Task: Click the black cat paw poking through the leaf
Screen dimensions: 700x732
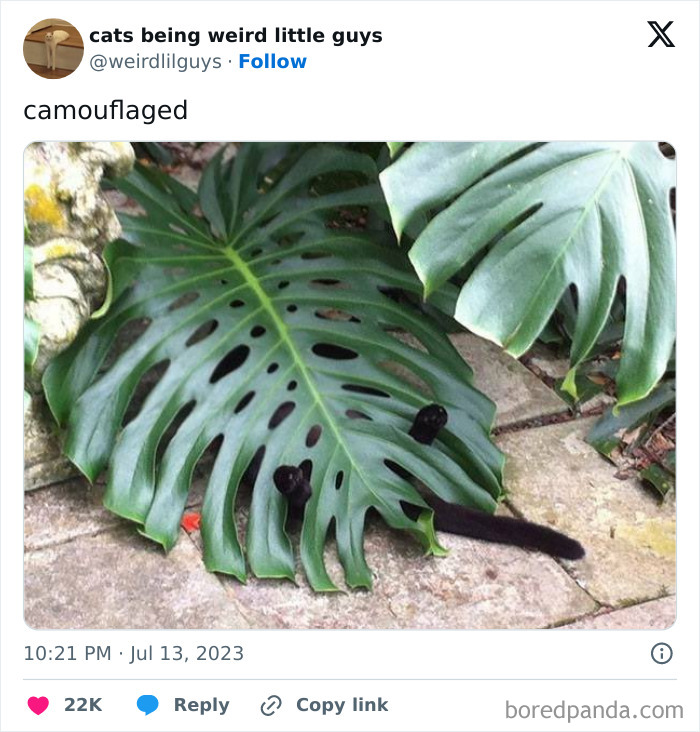Action: (429, 422)
